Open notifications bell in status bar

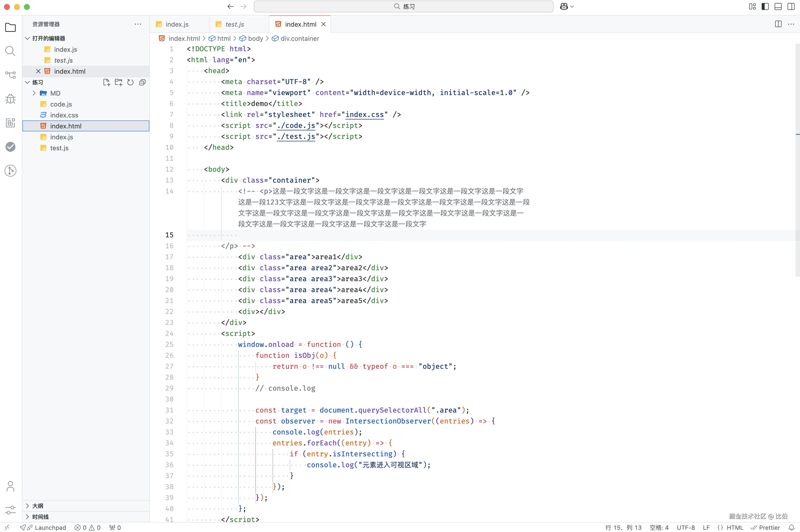[x=791, y=527]
